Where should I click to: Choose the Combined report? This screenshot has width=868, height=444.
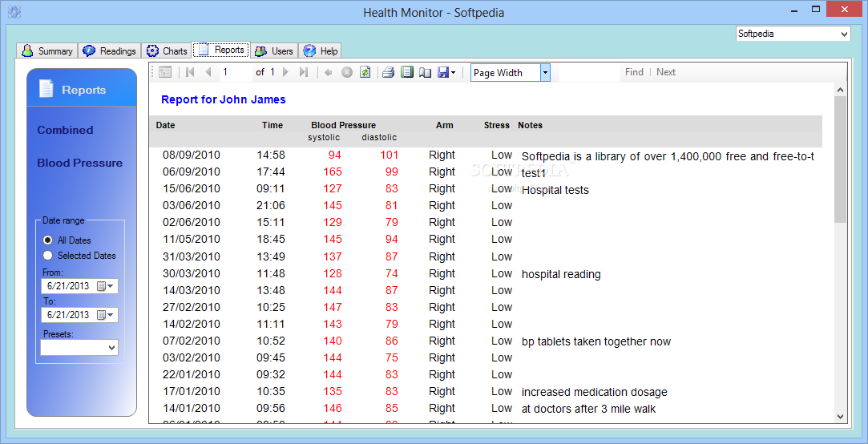pos(65,130)
